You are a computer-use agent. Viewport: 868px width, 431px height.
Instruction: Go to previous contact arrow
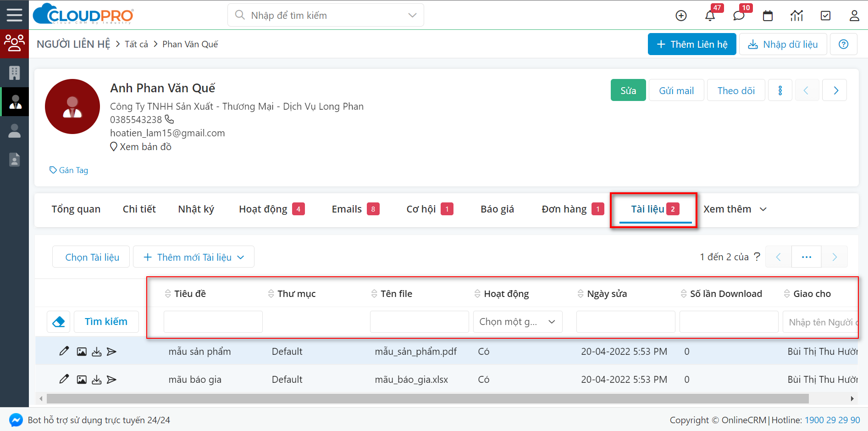click(806, 90)
